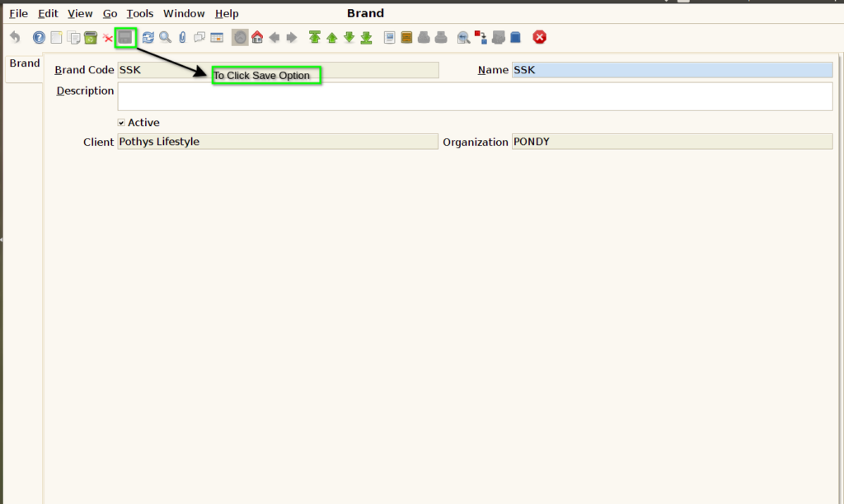The image size is (844, 504).
Task: Open the Help question mark icon
Action: pos(39,37)
